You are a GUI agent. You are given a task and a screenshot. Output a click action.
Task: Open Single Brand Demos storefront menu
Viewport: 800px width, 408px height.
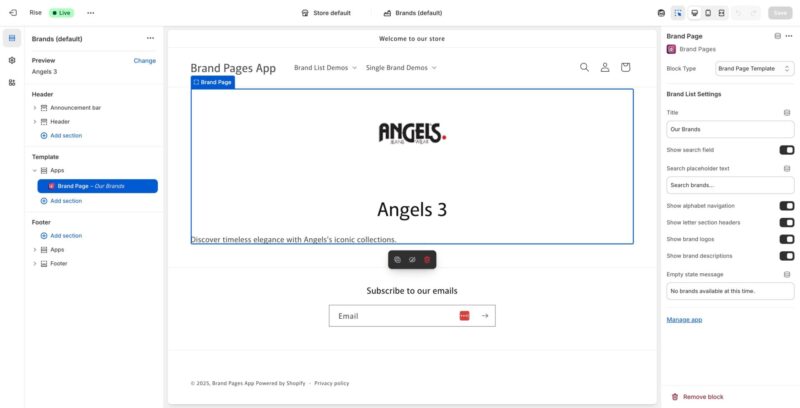click(x=401, y=68)
